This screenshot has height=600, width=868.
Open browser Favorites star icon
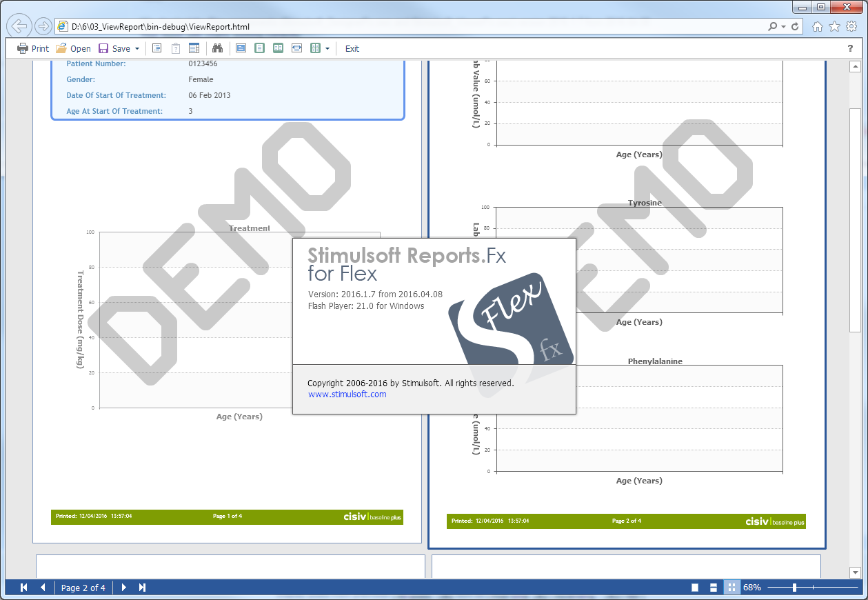(x=834, y=27)
